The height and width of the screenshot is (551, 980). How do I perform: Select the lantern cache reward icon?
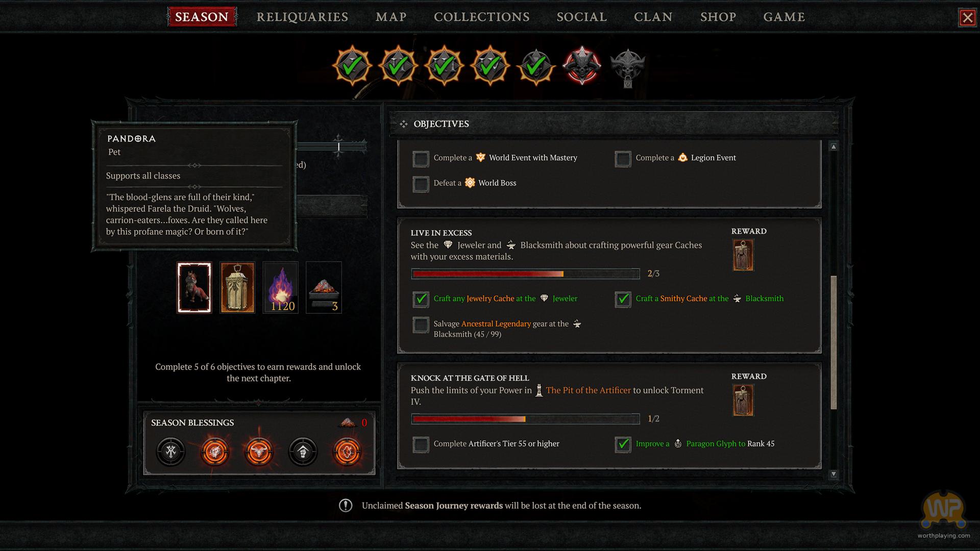pyautogui.click(x=237, y=287)
